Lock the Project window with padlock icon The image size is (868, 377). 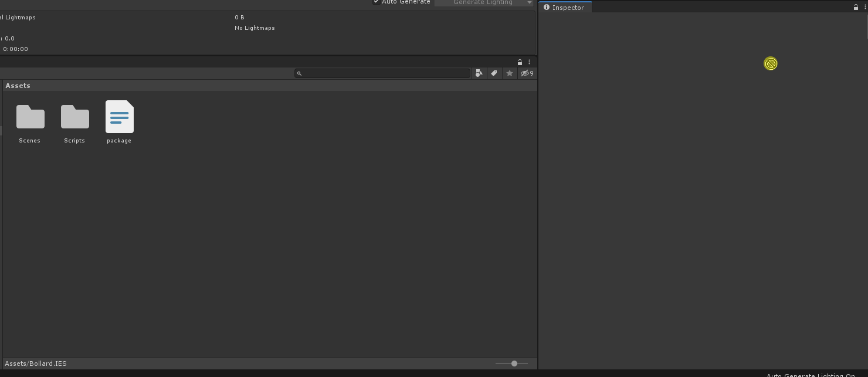(520, 62)
